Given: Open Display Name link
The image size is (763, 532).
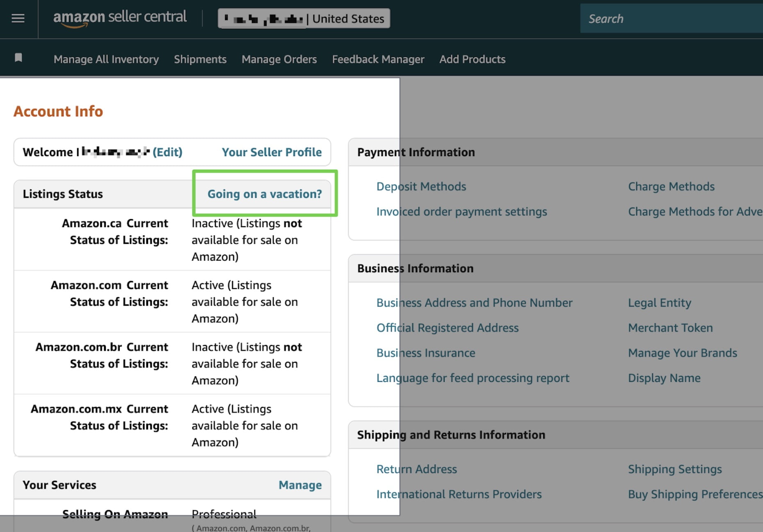Looking at the screenshot, I should 665,378.
